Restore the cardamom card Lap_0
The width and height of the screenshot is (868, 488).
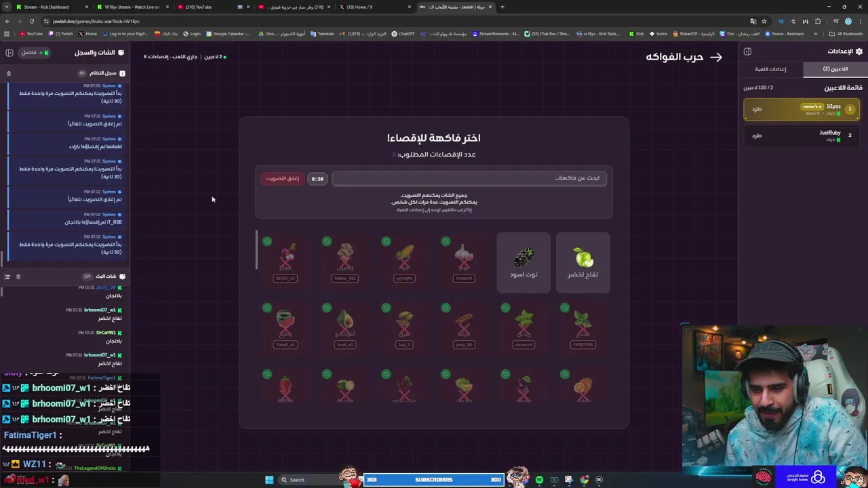[386, 308]
